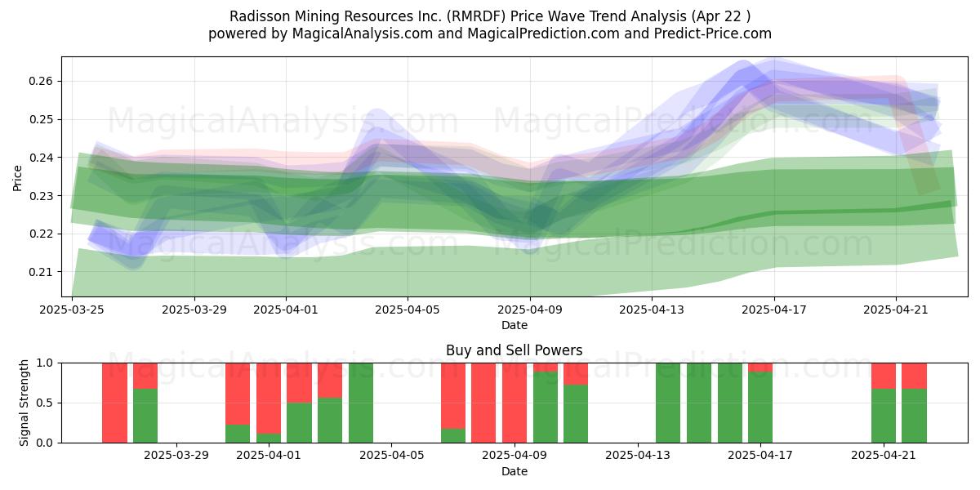This screenshot has width=980, height=490.
Task: Click the 'powered by MagicalAnalysis.com' subtitle line
Action: tap(490, 33)
